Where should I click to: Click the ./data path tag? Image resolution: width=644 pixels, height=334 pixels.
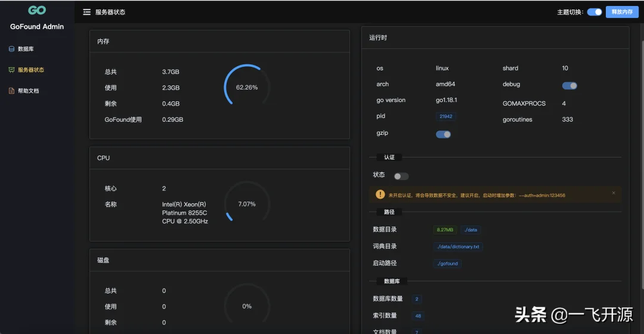pos(470,230)
